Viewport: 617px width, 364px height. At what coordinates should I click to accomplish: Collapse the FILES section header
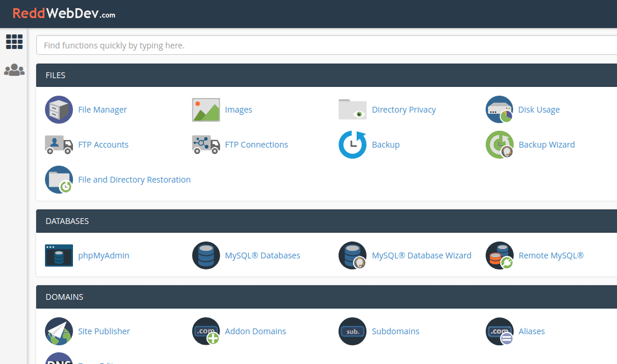327,75
